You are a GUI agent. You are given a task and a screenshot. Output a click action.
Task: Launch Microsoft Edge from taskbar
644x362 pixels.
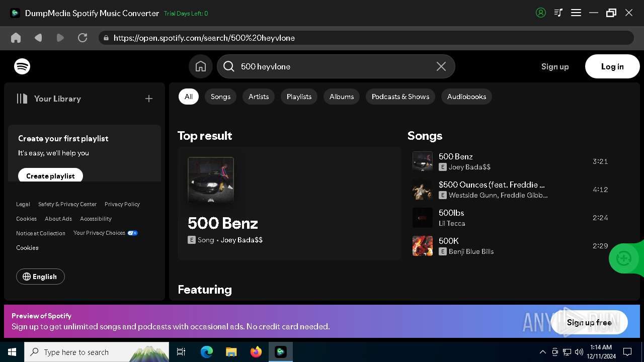coord(207,352)
